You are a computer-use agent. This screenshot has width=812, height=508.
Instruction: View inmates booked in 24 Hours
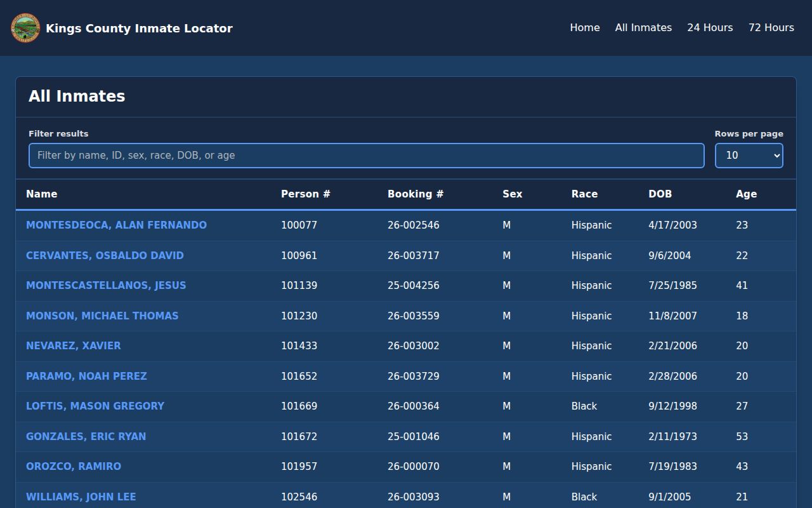(710, 27)
